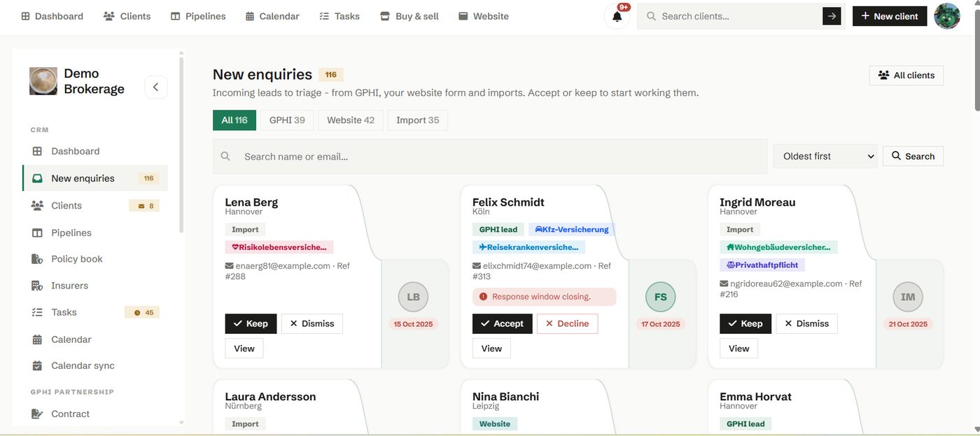
Task: Click the Reisekrankenversiche tag
Action: click(x=528, y=247)
